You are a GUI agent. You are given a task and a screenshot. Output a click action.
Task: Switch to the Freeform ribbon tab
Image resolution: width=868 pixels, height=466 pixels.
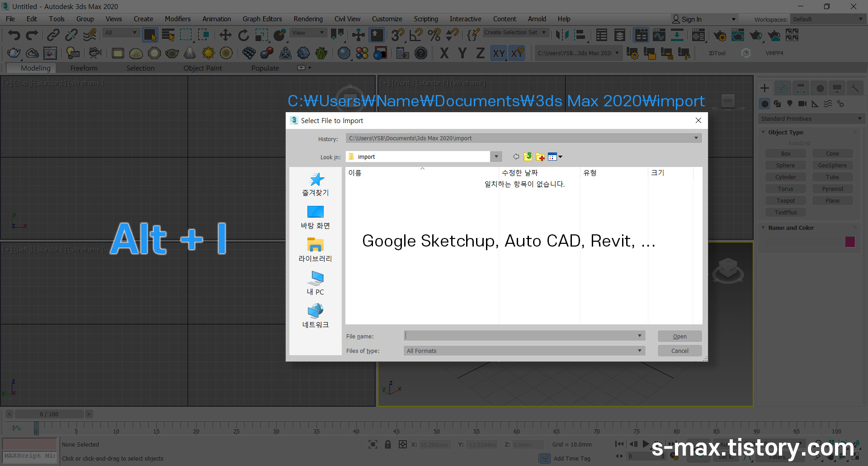click(84, 68)
